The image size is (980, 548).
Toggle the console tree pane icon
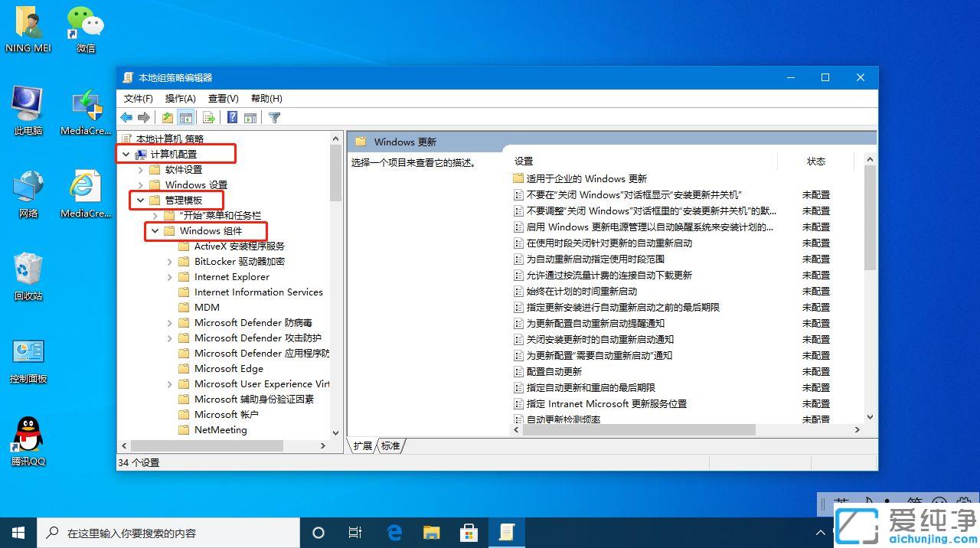tap(186, 117)
